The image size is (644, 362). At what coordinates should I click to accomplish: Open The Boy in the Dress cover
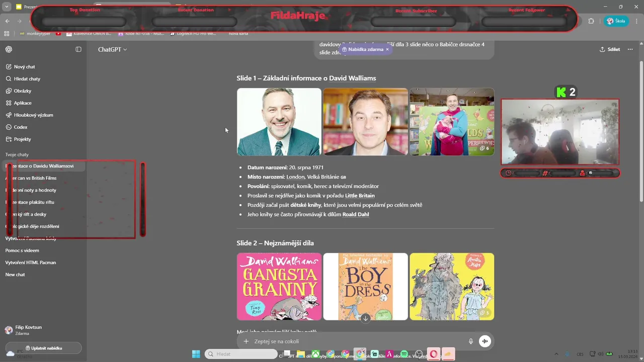pyautogui.click(x=365, y=287)
